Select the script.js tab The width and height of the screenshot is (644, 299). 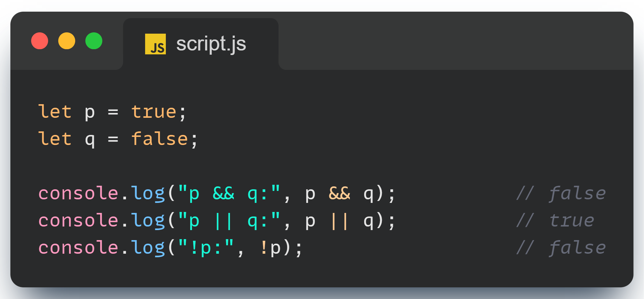201,44
